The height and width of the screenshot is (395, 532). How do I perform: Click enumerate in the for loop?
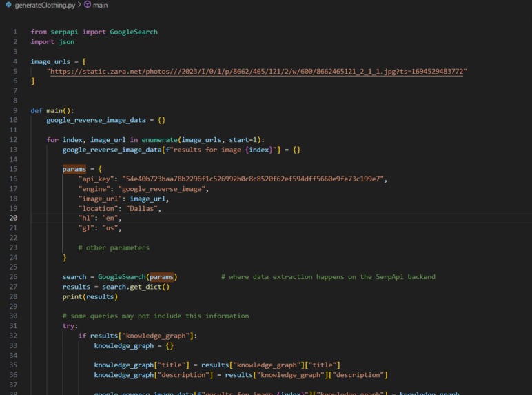[159, 140]
